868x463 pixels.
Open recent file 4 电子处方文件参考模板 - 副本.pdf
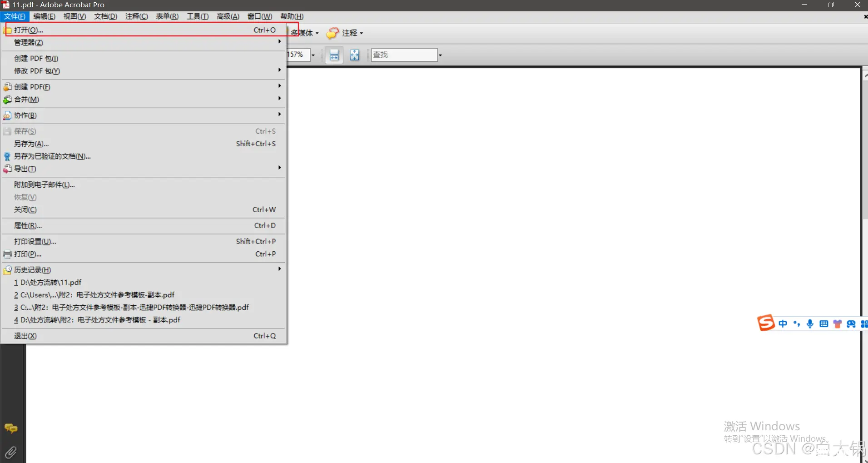(144, 320)
